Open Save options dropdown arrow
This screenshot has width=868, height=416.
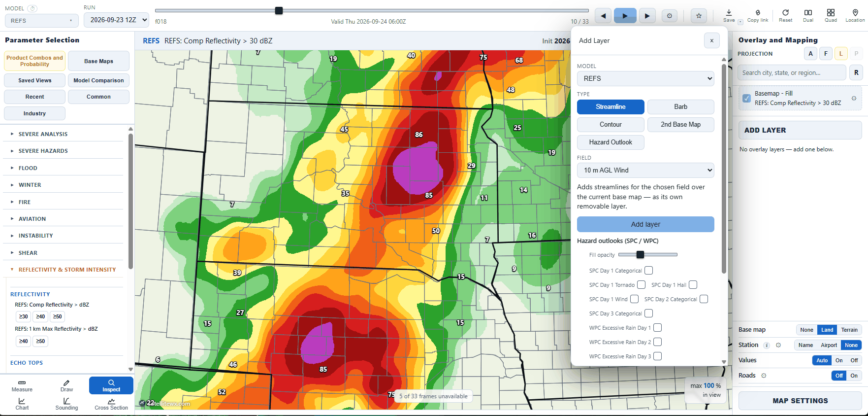(x=740, y=22)
